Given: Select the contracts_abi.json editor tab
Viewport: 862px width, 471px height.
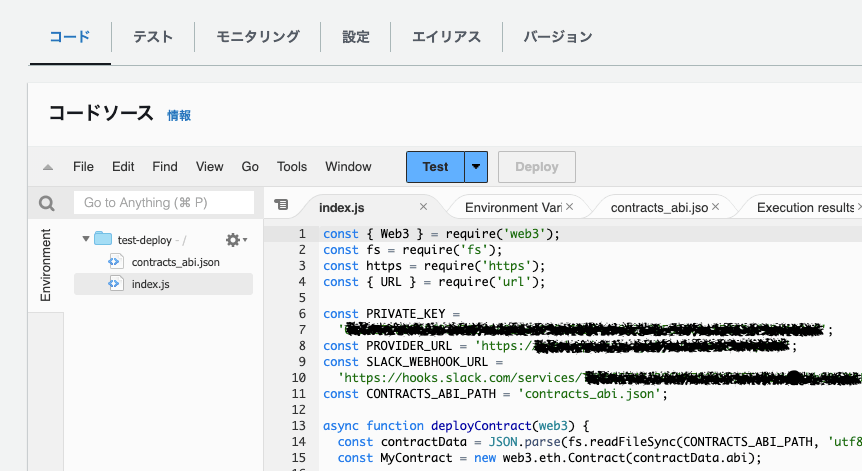Looking at the screenshot, I should coord(659,208).
